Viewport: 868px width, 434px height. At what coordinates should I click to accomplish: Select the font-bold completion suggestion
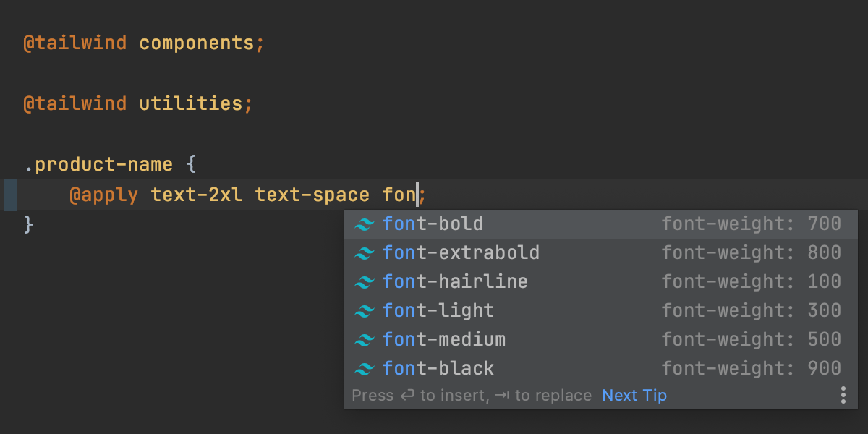[433, 224]
